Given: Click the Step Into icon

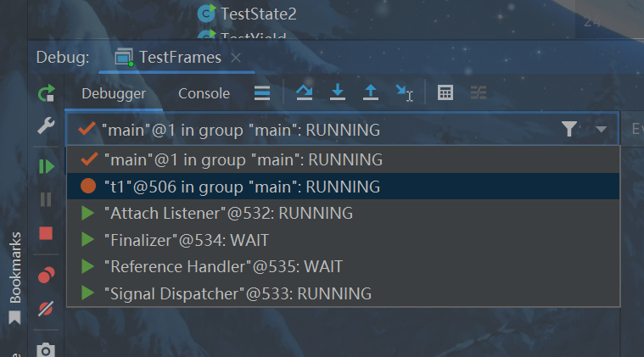Looking at the screenshot, I should pos(338,93).
